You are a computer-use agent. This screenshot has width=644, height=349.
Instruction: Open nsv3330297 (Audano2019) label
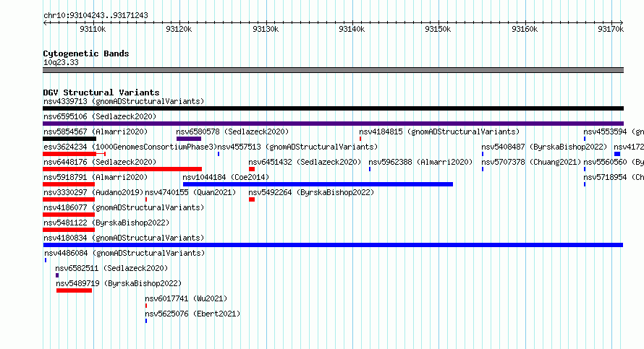coord(93,192)
